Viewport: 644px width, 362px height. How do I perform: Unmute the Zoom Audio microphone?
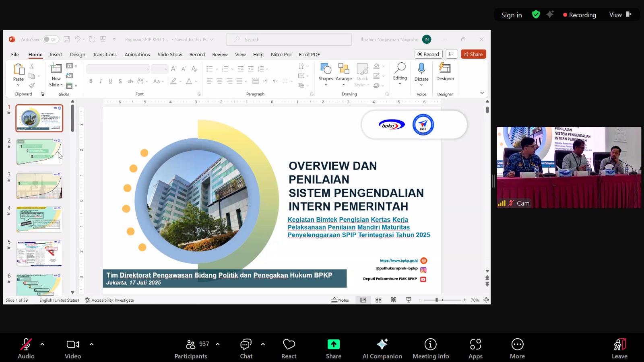pyautogui.click(x=26, y=344)
